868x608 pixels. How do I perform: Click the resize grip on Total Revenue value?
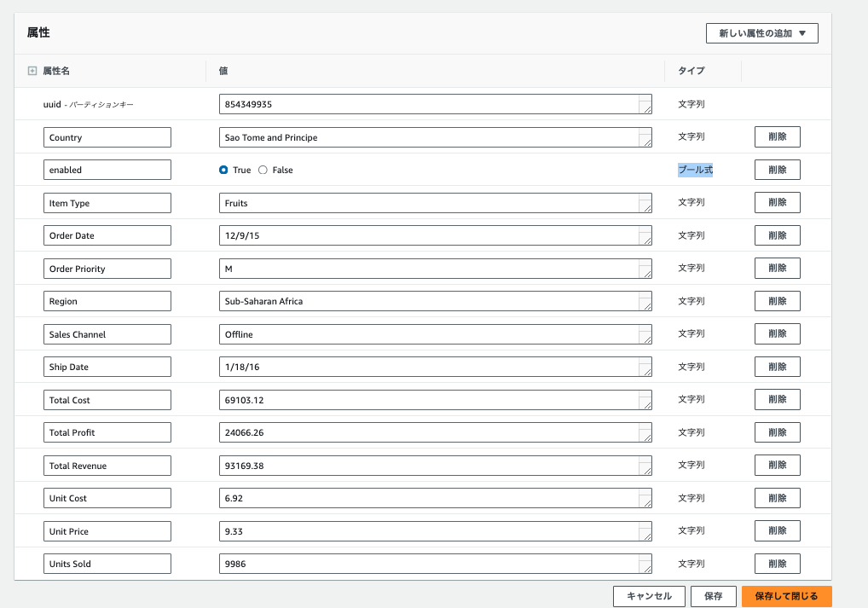point(647,471)
